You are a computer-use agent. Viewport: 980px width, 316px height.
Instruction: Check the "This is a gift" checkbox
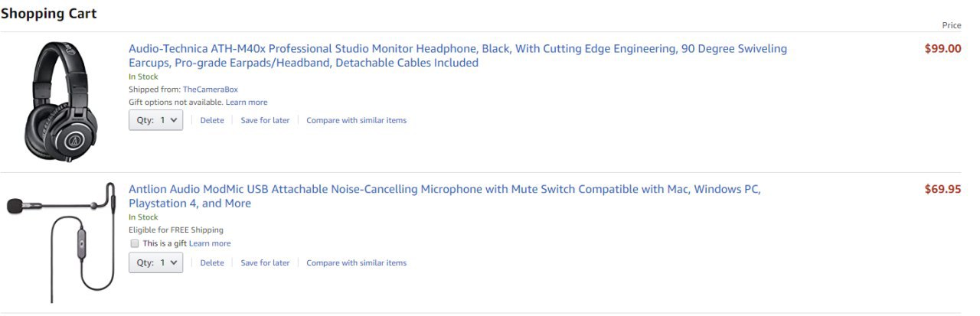(x=135, y=243)
